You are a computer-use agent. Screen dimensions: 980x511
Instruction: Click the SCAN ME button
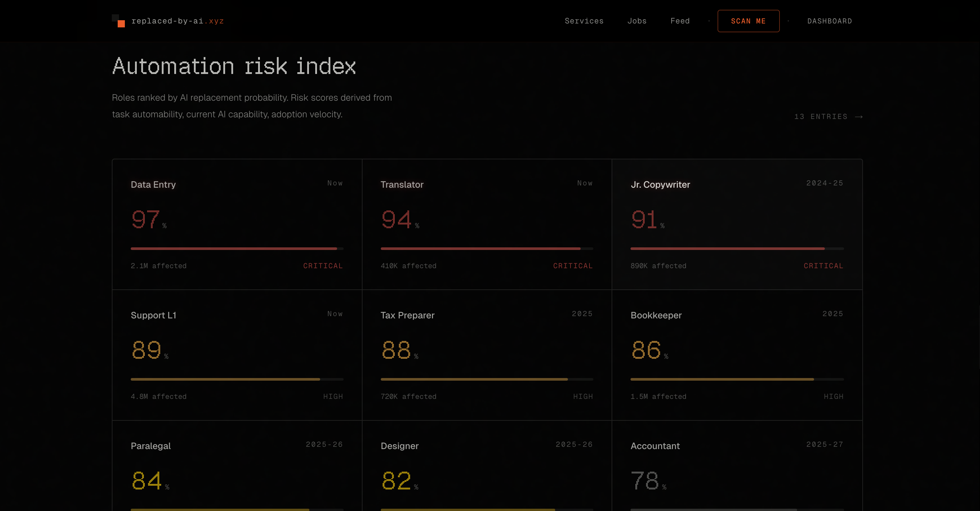pyautogui.click(x=748, y=21)
